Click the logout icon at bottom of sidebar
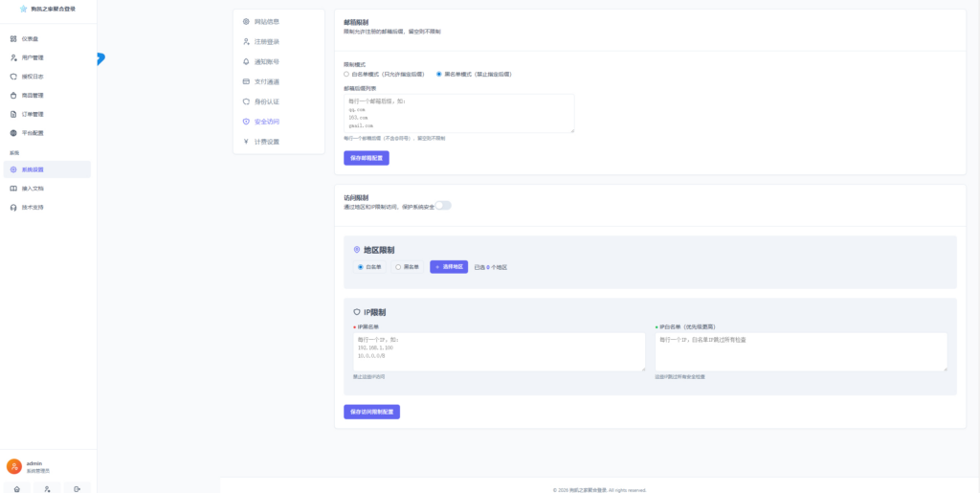This screenshot has height=493, width=980. tap(77, 488)
